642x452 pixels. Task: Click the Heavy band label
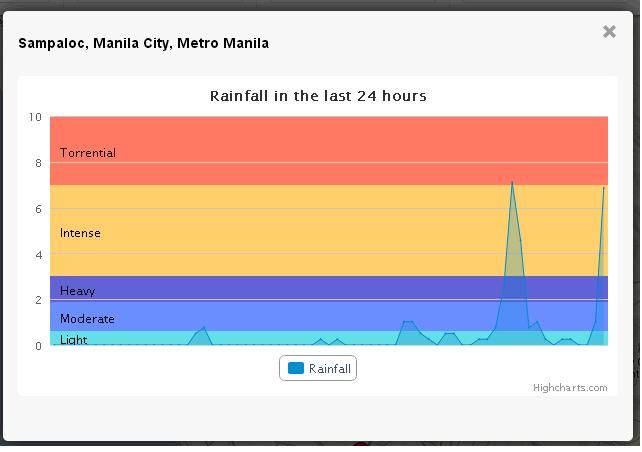(77, 291)
